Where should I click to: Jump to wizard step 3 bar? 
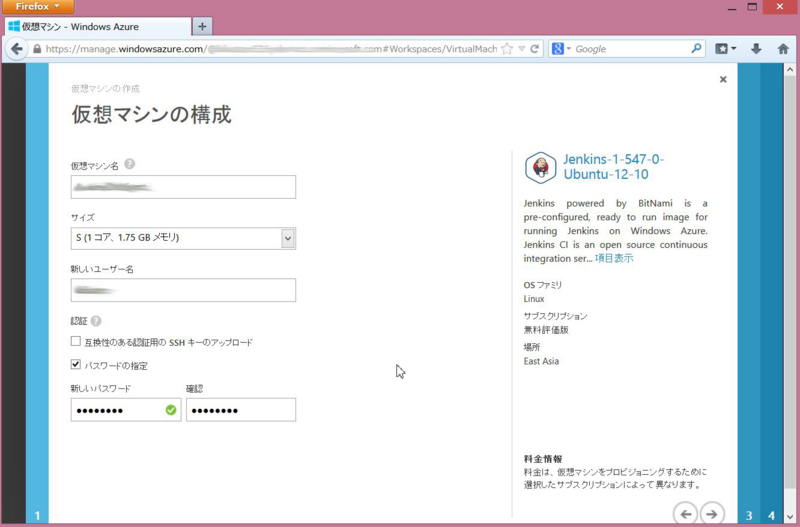pyautogui.click(x=749, y=293)
